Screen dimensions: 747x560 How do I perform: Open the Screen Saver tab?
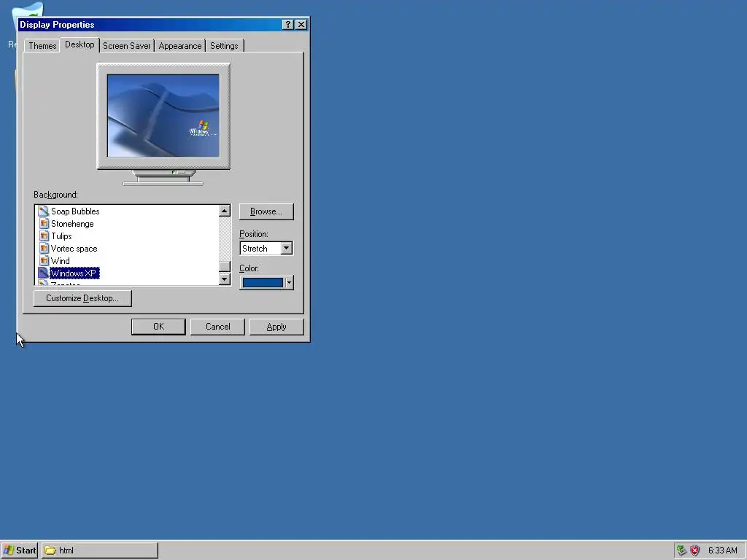point(127,46)
